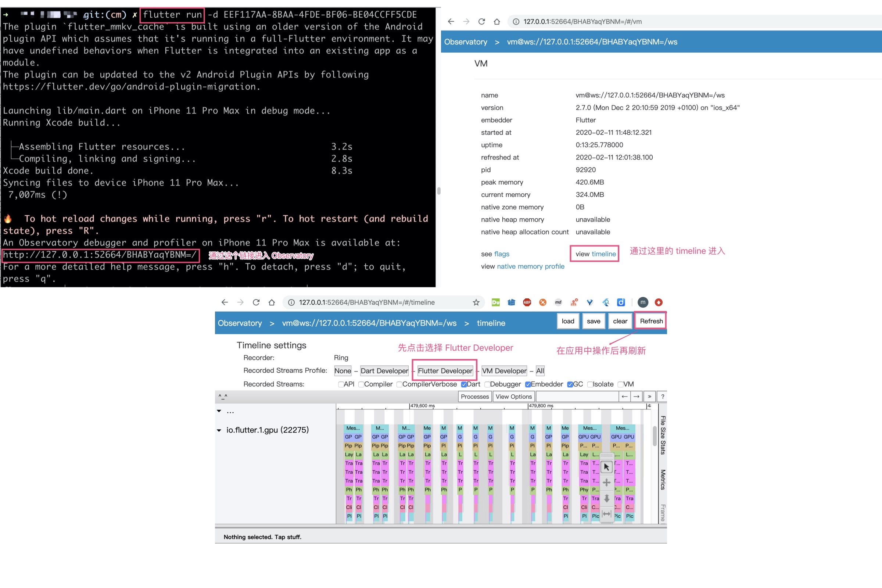This screenshot has width=882, height=588.
Task: Open the ABP adblock extension icon
Action: point(527,302)
